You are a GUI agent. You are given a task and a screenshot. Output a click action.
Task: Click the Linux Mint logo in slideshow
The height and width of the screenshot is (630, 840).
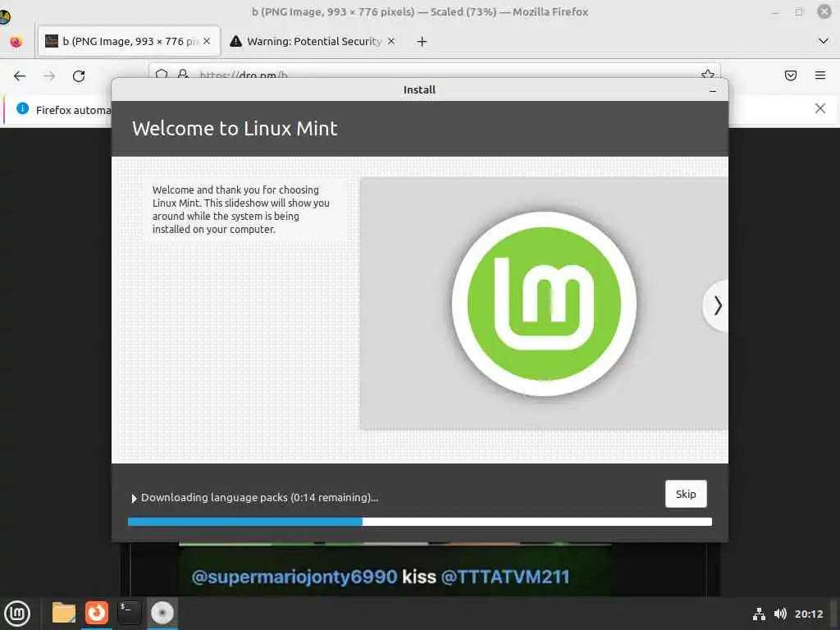click(x=544, y=304)
